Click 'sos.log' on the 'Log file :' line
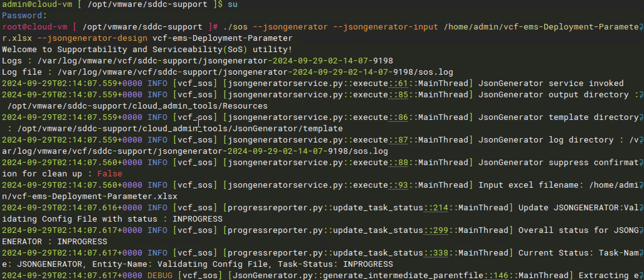This screenshot has width=644, height=280. (x=435, y=72)
